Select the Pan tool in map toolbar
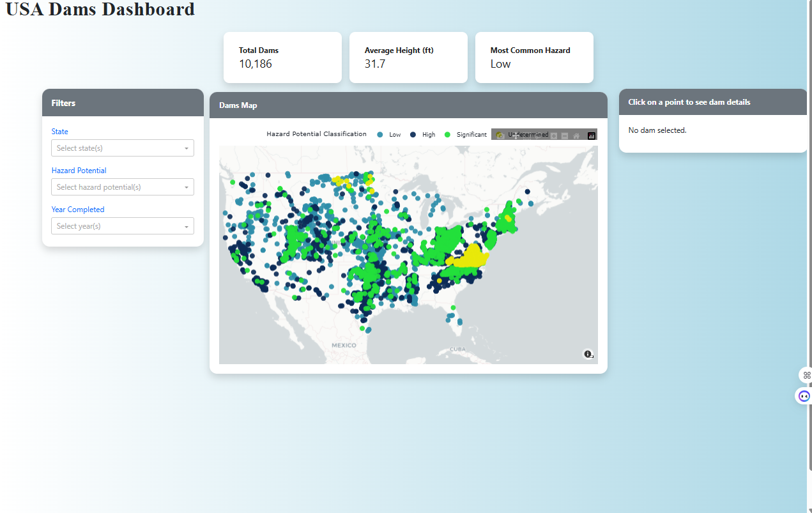This screenshot has width=812, height=513. click(x=516, y=135)
